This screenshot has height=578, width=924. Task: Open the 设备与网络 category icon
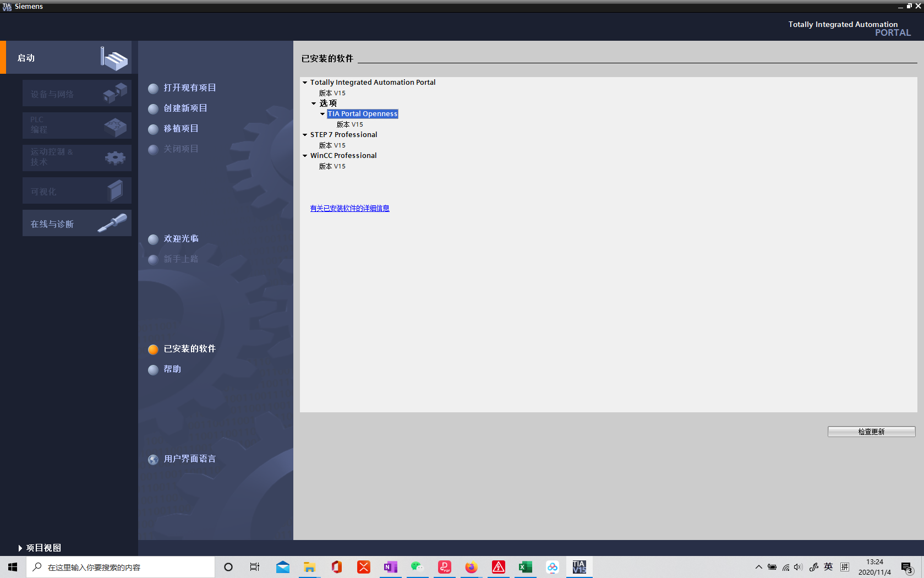[x=114, y=92]
